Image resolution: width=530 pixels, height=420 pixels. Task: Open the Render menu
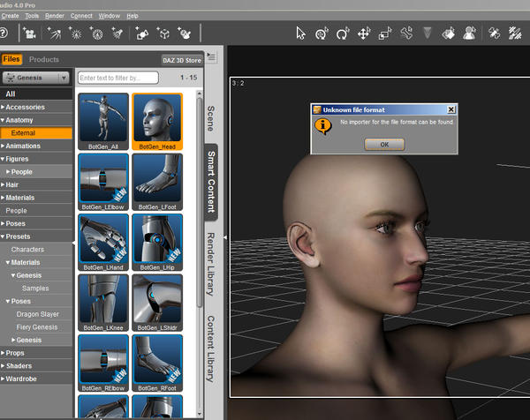point(55,16)
